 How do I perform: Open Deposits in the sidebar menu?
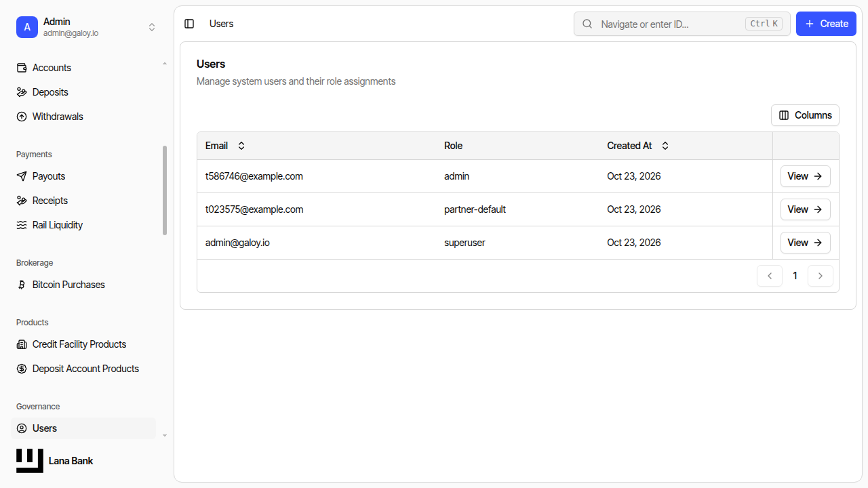click(83, 92)
